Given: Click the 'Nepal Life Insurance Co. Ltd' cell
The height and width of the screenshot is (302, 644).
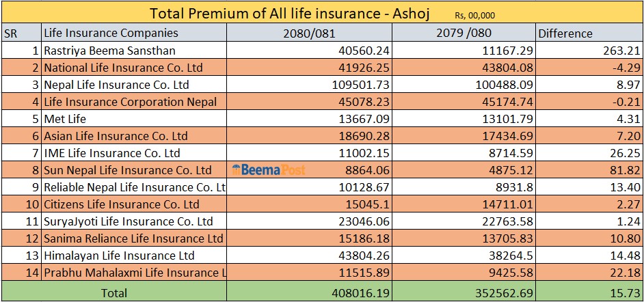Looking at the screenshot, I should click(x=116, y=85).
